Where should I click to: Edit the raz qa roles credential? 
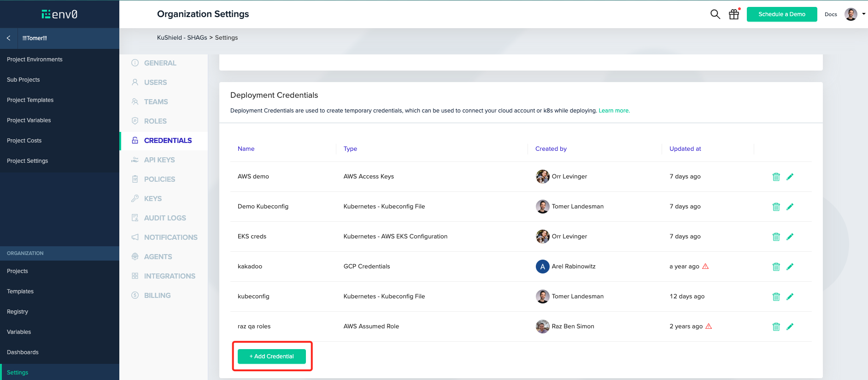790,327
